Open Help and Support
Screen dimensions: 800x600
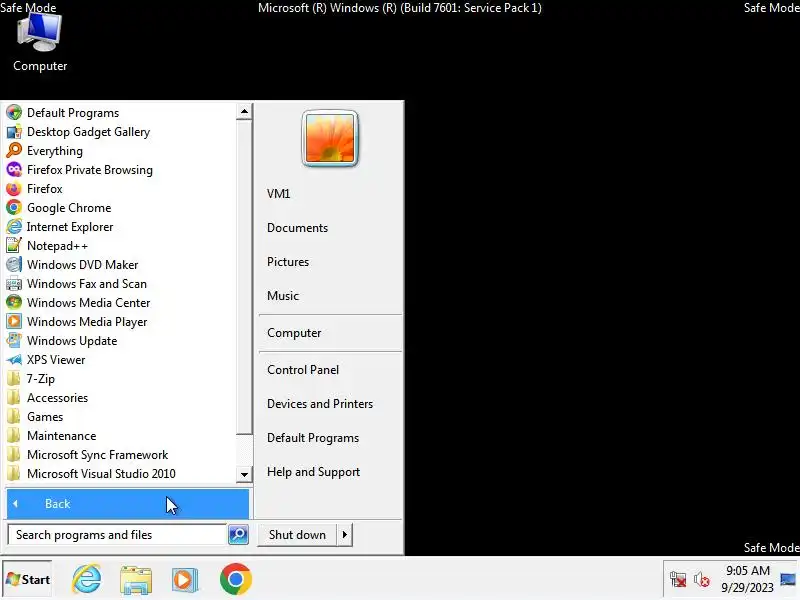click(x=314, y=472)
